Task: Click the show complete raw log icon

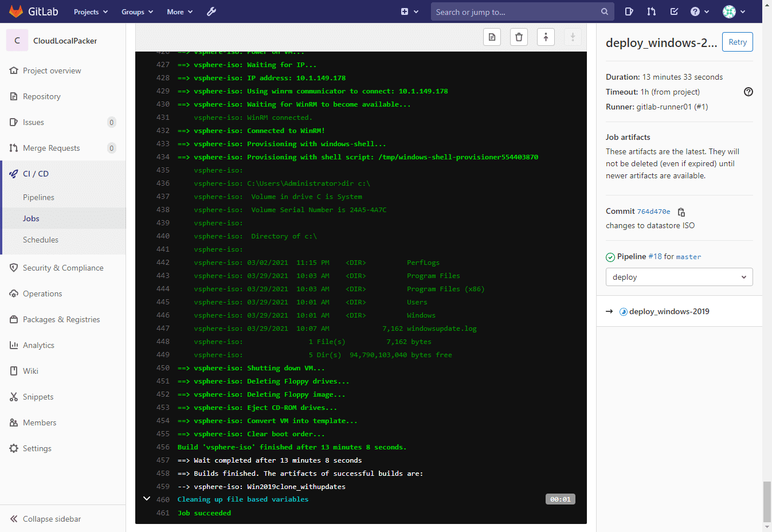Action: 492,37
